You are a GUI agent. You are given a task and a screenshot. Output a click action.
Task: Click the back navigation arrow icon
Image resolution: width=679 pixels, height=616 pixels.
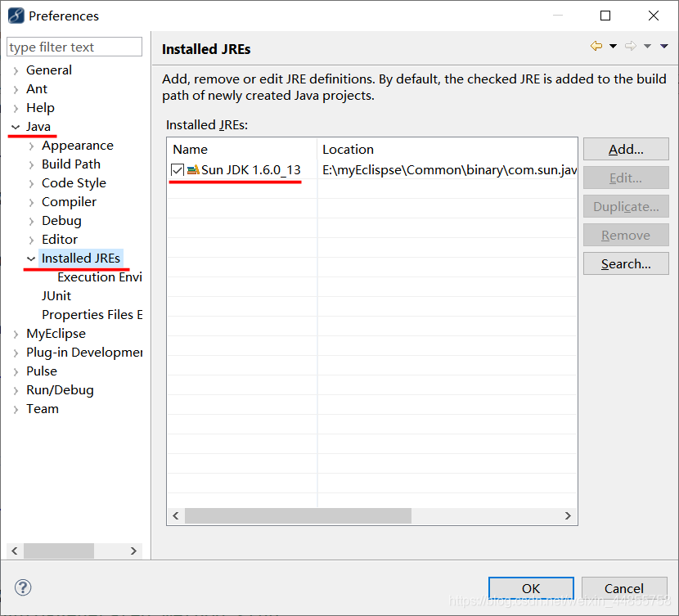[x=596, y=46]
